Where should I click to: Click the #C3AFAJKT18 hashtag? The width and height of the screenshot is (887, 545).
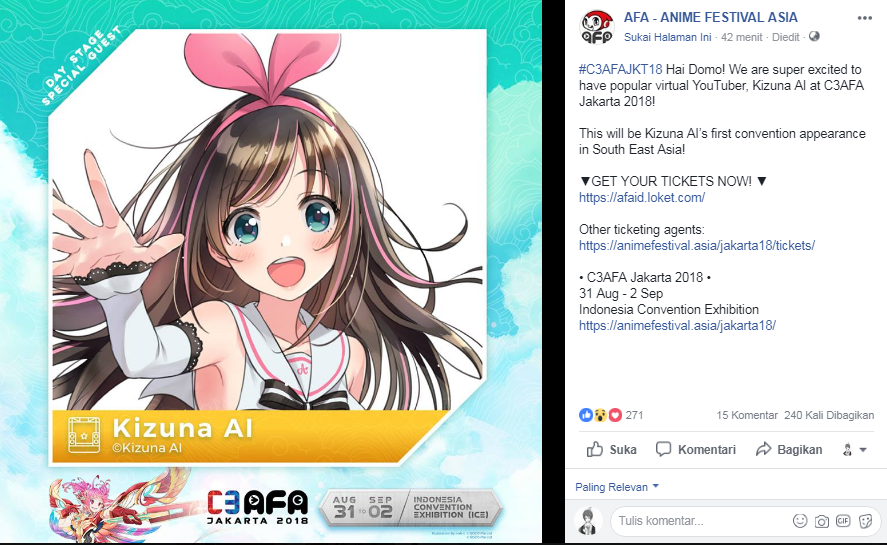point(620,70)
